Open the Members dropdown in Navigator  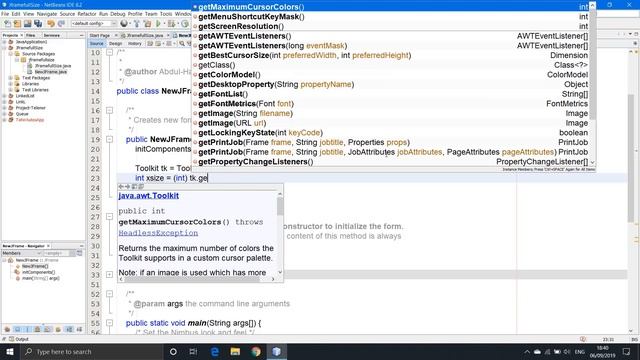point(21,253)
